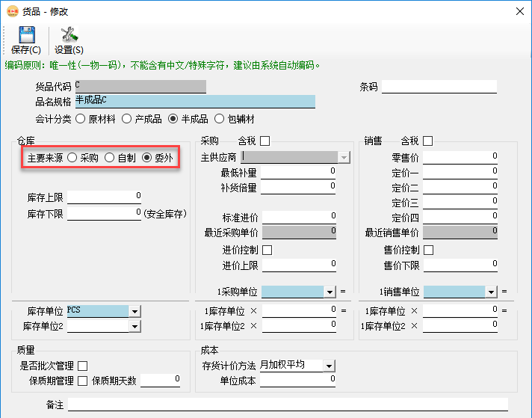Enable 售价控制 checkbox
532x418 pixels.
point(429,250)
